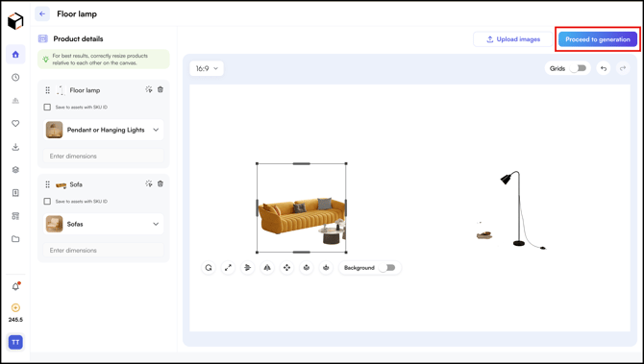Open the chart icon in the sidebar

tap(15, 101)
